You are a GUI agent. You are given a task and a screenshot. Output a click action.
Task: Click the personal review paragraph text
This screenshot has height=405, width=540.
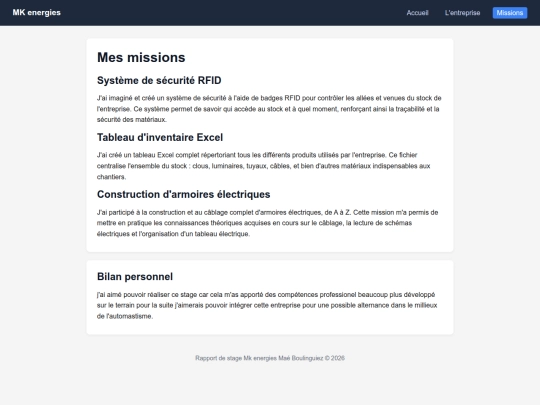(x=267, y=305)
